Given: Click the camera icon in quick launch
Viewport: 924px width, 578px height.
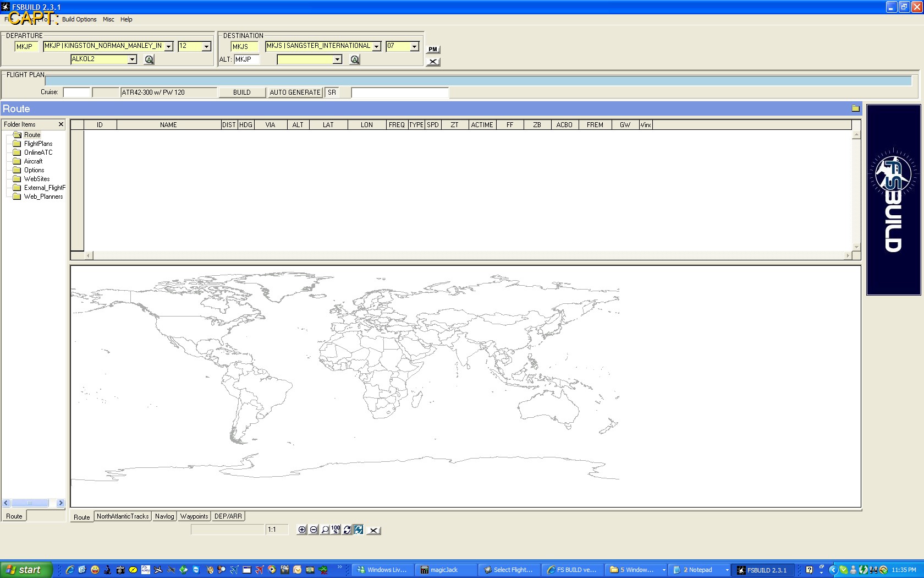Looking at the screenshot, I should (x=120, y=570).
